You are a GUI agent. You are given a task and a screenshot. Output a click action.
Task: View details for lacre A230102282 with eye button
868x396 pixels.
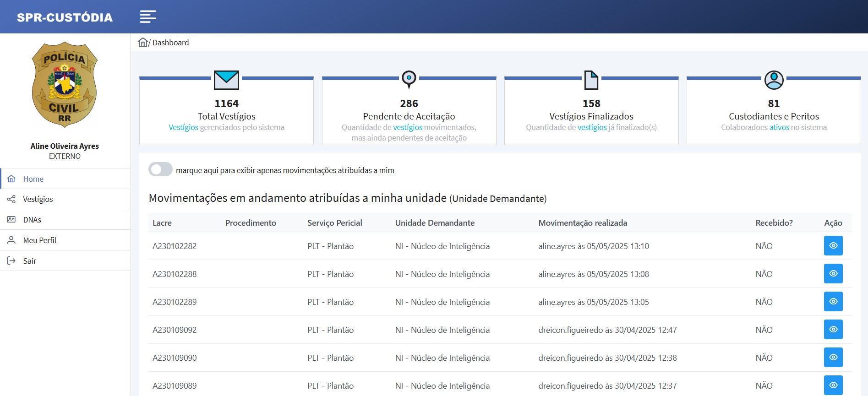833,246
